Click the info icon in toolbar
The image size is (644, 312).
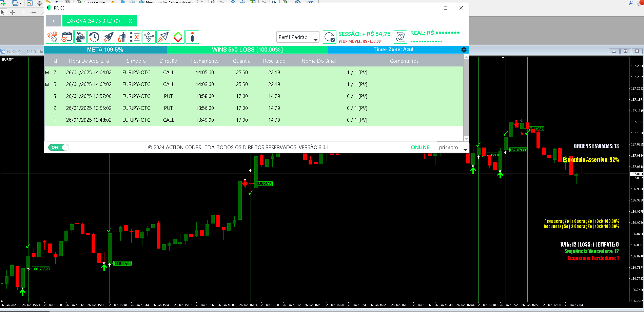[192, 37]
